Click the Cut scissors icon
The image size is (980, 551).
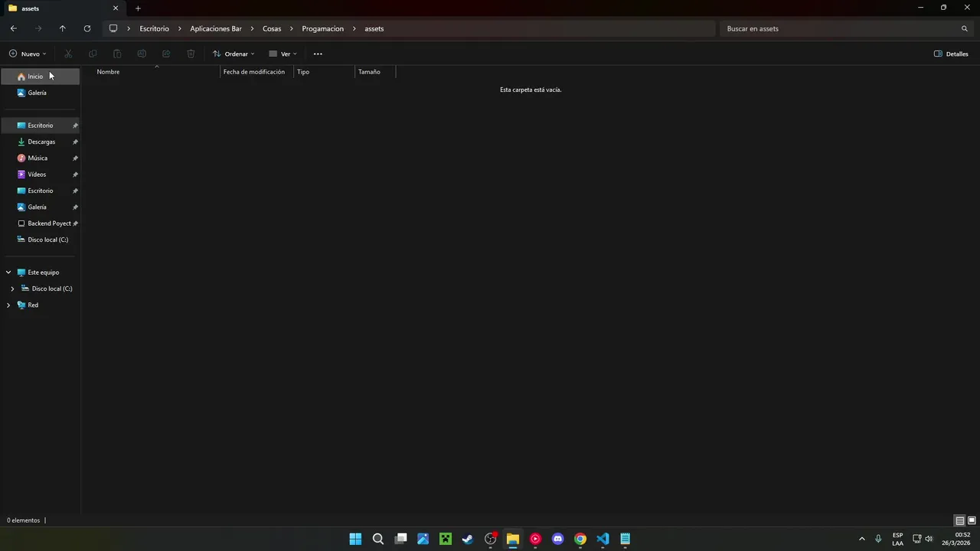tap(68, 54)
